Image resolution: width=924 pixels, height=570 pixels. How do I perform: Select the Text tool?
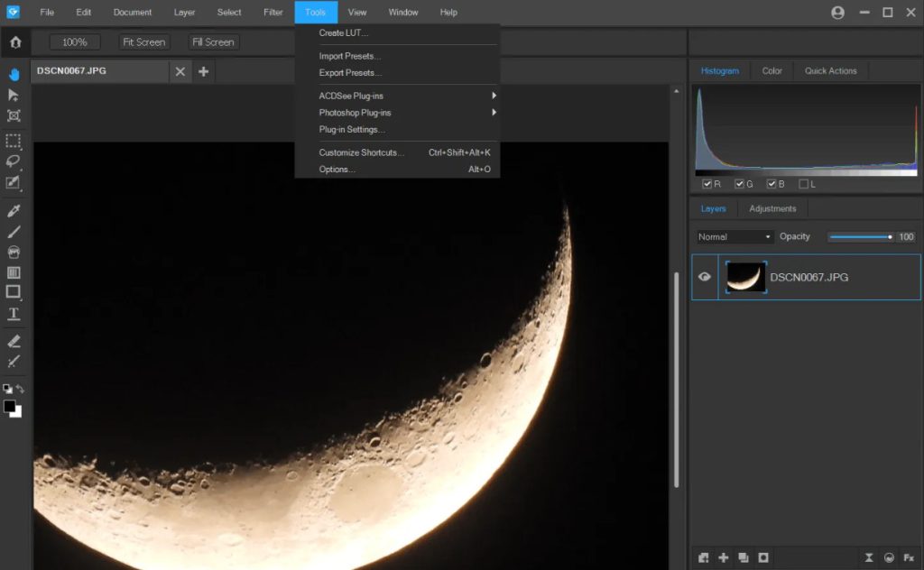(14, 313)
